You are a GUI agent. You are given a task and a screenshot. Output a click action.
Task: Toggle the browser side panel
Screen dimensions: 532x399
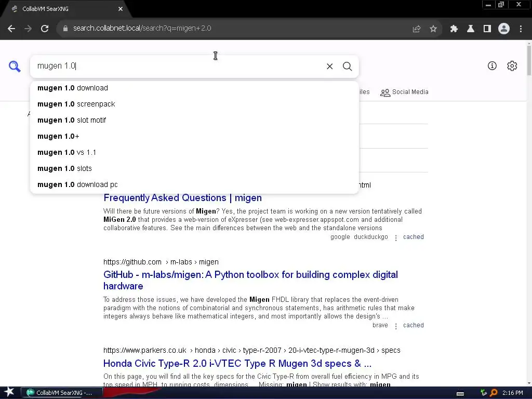(x=487, y=29)
